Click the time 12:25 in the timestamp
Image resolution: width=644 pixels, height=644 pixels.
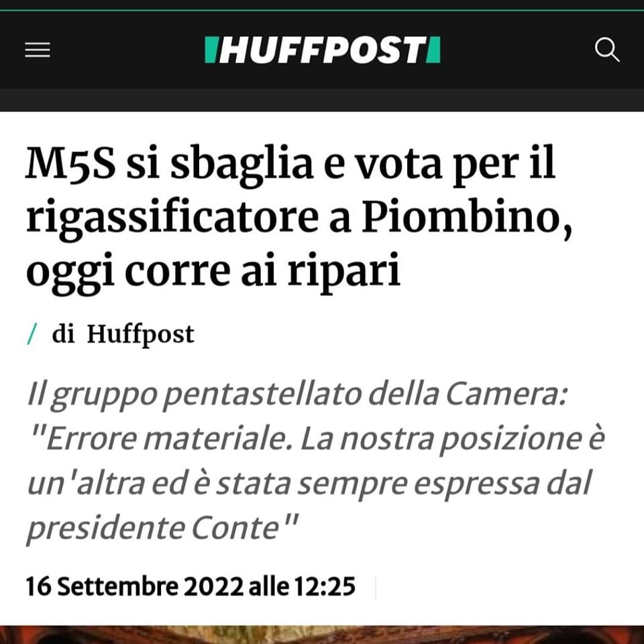(x=325, y=586)
